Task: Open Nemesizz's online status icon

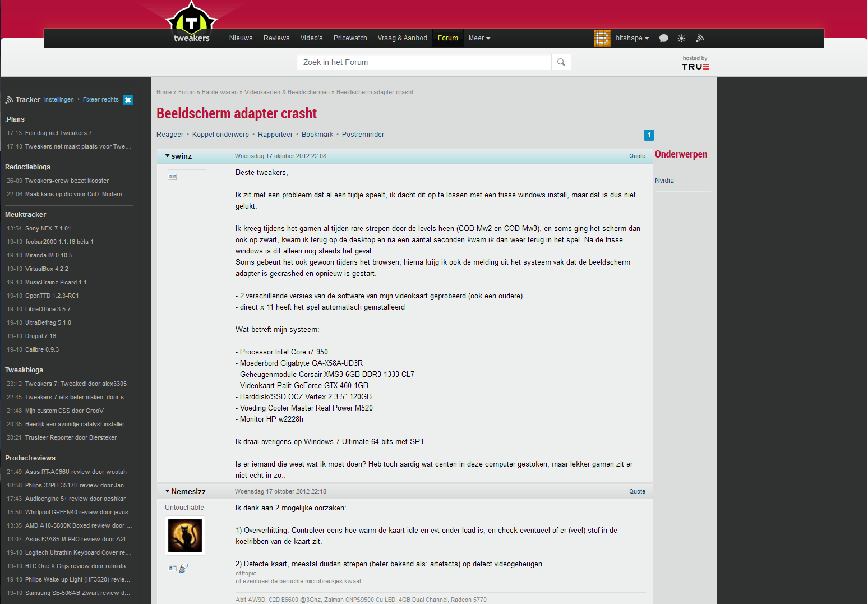Action: [x=183, y=568]
